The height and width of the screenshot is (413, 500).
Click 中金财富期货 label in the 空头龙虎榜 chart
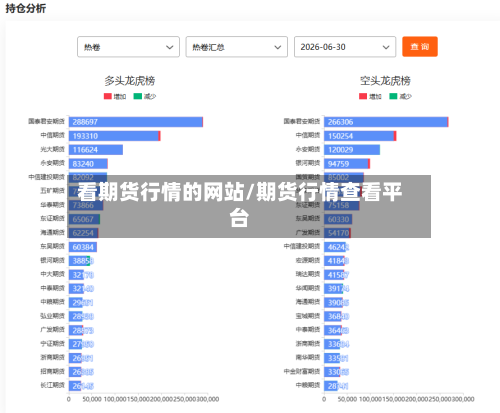tap(302, 371)
